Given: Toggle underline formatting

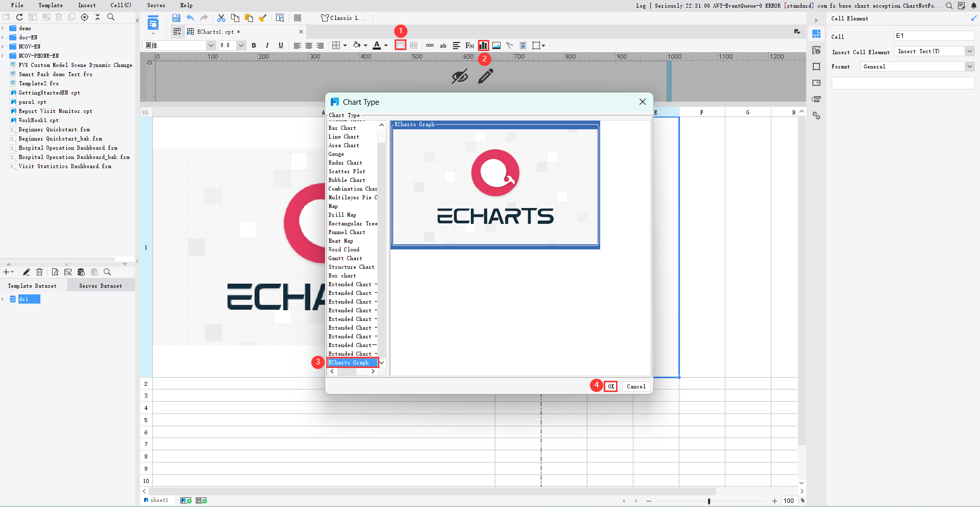Looking at the screenshot, I should click(x=280, y=45).
